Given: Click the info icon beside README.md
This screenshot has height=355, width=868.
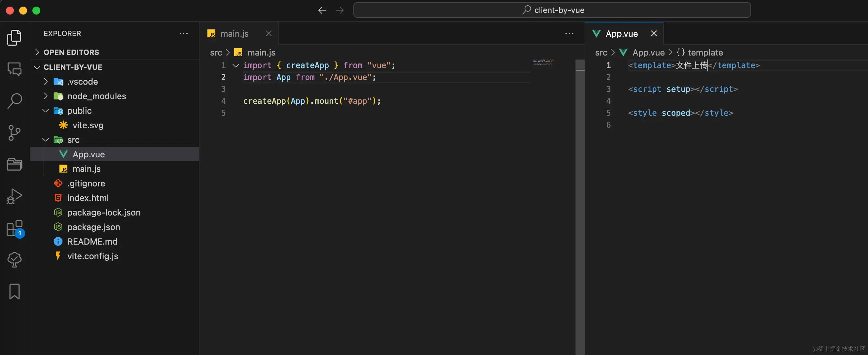Looking at the screenshot, I should 58,241.
